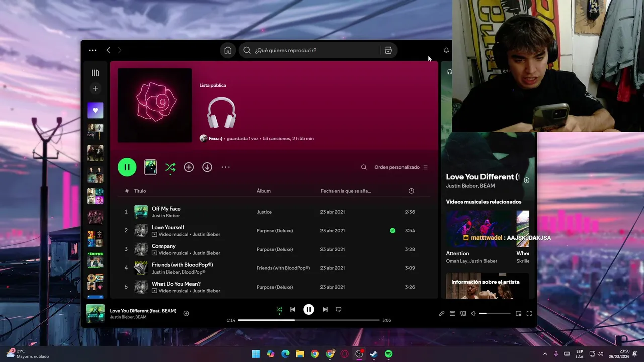Adjust the volume slider

point(495,314)
